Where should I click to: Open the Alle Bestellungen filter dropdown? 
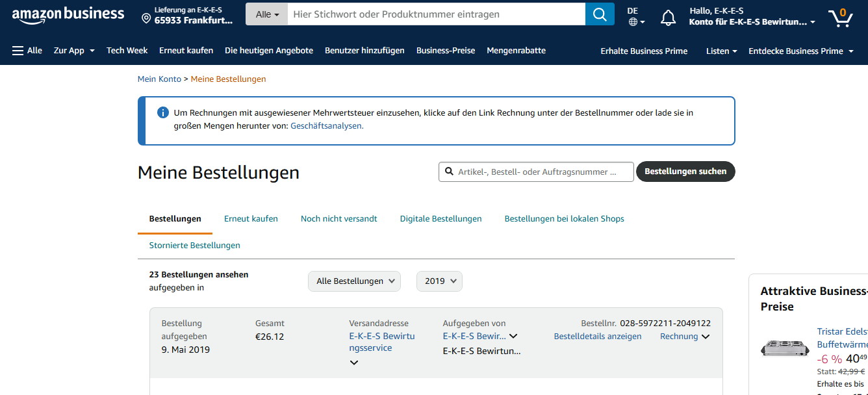click(x=354, y=281)
